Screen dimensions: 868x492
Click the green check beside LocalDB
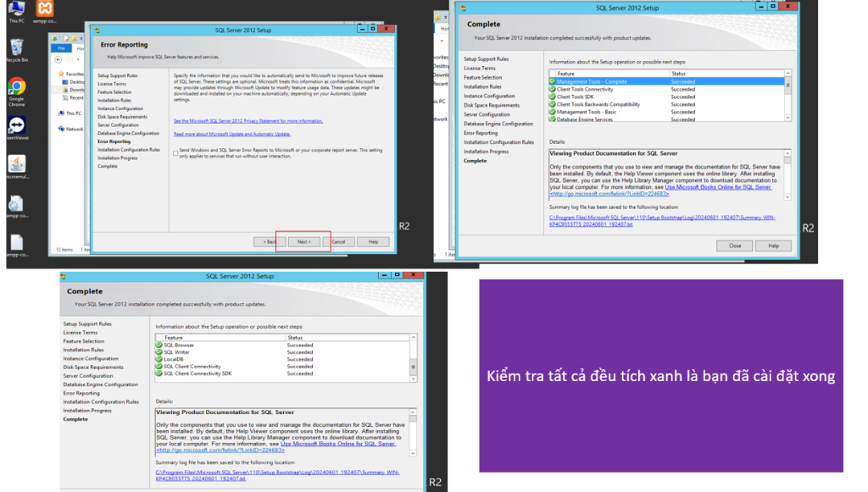pyautogui.click(x=159, y=359)
